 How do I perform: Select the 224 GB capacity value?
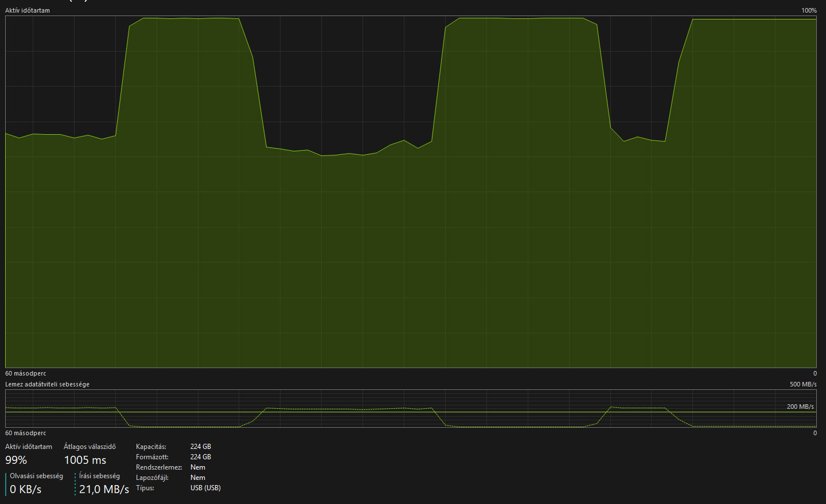201,447
